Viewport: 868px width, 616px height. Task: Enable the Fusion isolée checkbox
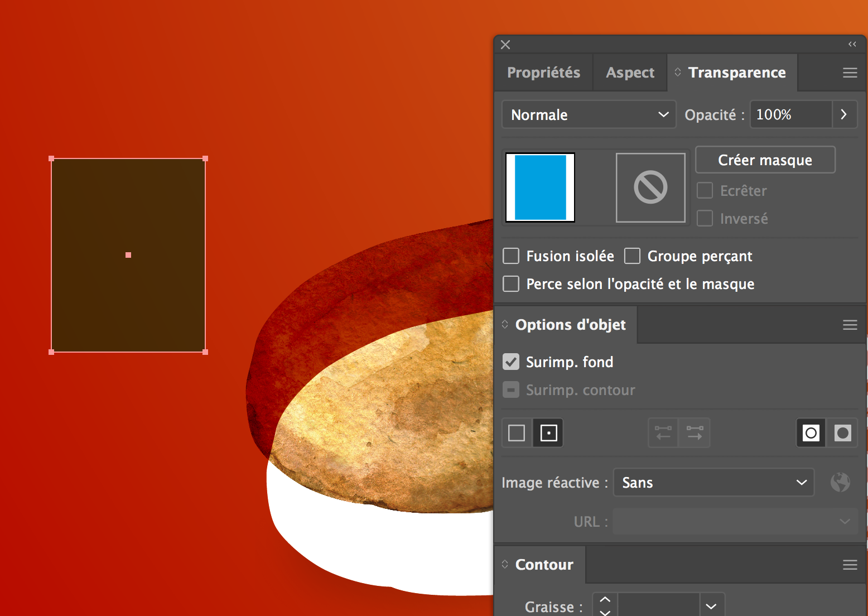tap(510, 256)
